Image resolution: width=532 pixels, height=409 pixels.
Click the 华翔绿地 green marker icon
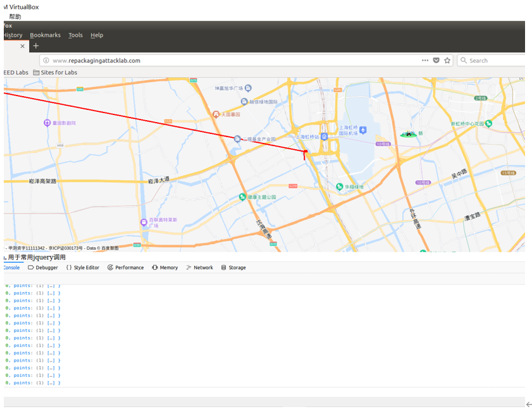click(339, 186)
